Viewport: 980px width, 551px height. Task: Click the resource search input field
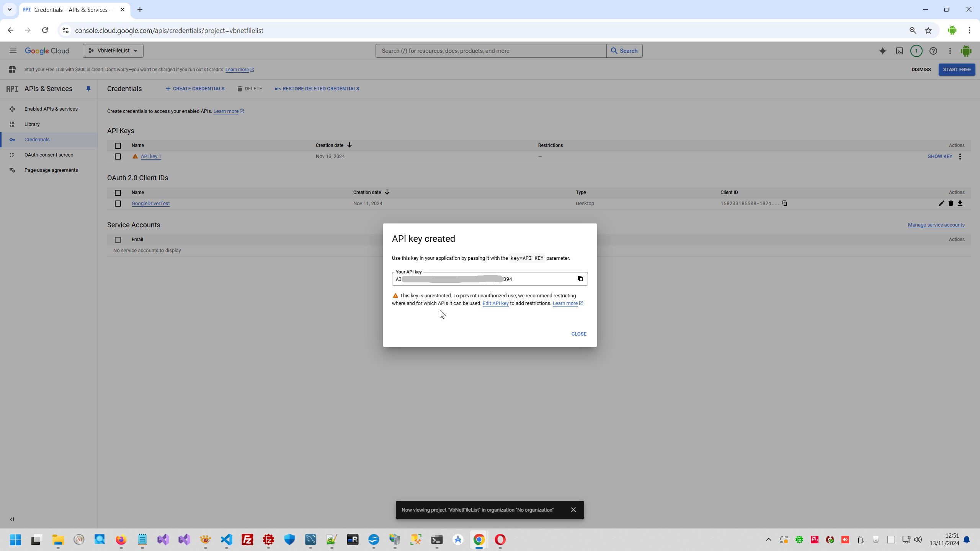point(490,51)
